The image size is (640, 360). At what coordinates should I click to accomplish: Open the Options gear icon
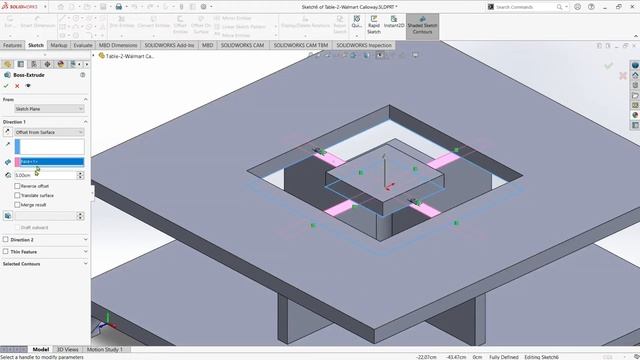coord(204,7)
